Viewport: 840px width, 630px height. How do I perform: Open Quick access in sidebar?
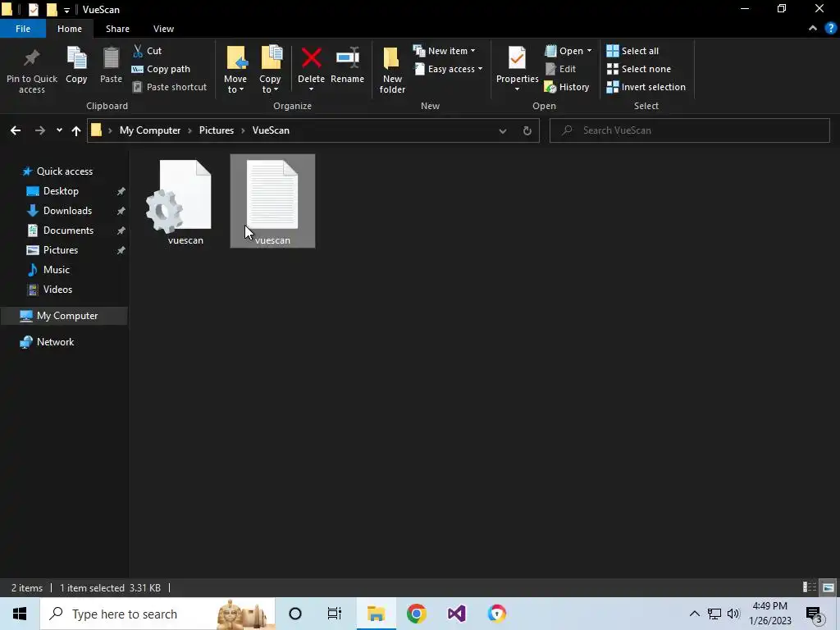64,171
